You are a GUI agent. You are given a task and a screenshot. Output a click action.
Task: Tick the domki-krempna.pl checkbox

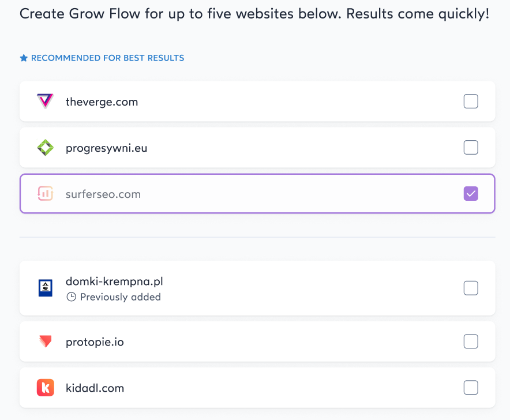pyautogui.click(x=471, y=288)
